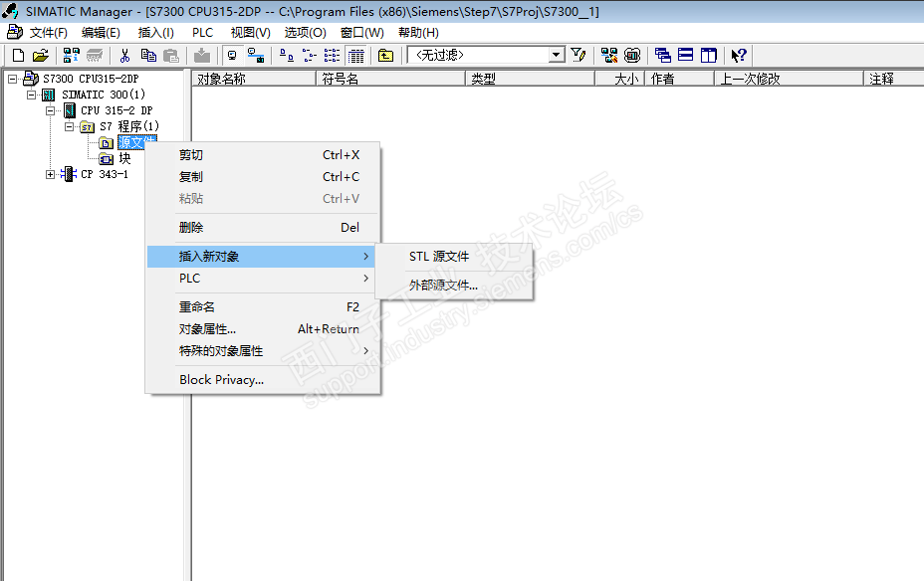The width and height of the screenshot is (924, 581).
Task: Switch to Large Icons view
Action: [x=287, y=56]
